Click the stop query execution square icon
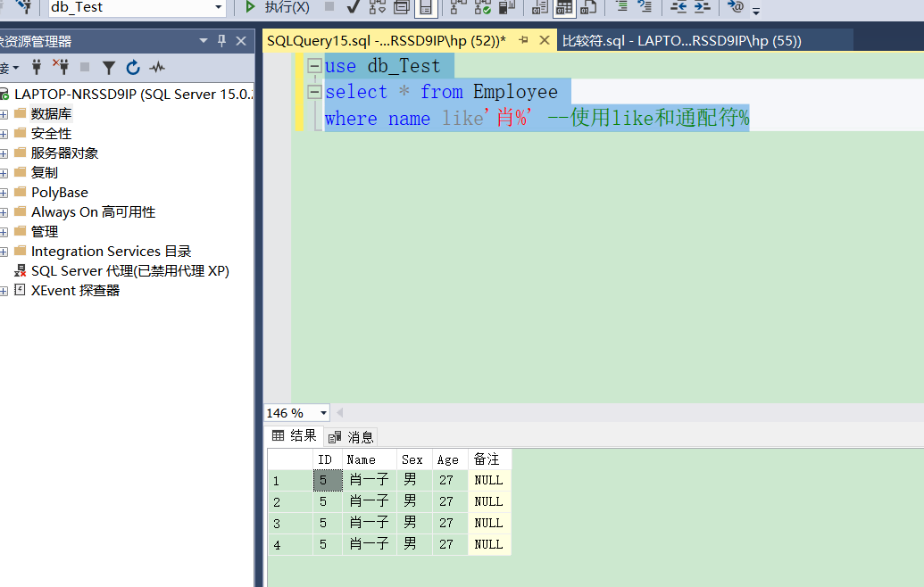The width and height of the screenshot is (924, 587). pos(329,6)
